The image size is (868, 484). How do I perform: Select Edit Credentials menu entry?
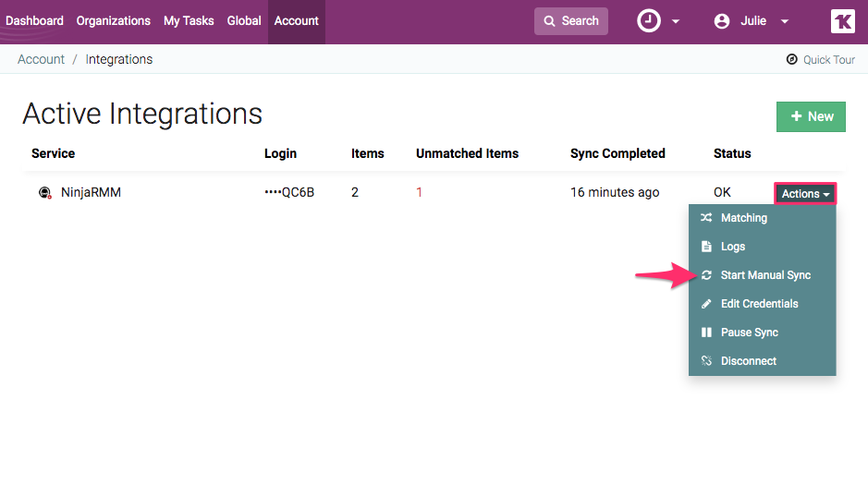759,304
